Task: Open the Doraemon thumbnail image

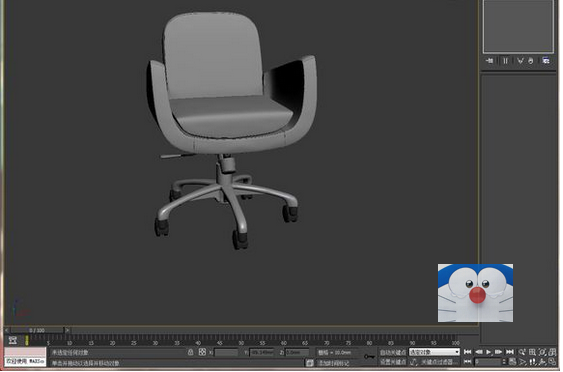Action: coord(475,293)
